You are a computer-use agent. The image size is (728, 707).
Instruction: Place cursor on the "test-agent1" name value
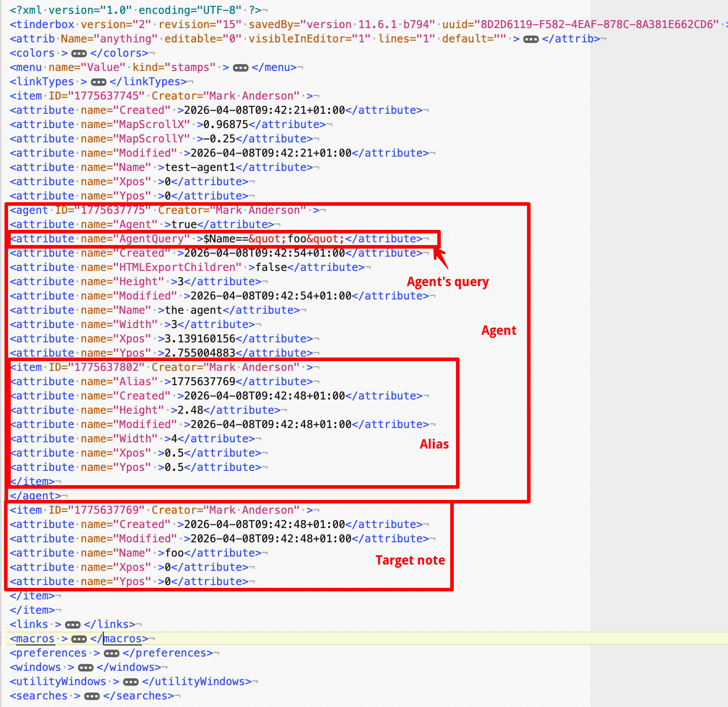click(200, 167)
